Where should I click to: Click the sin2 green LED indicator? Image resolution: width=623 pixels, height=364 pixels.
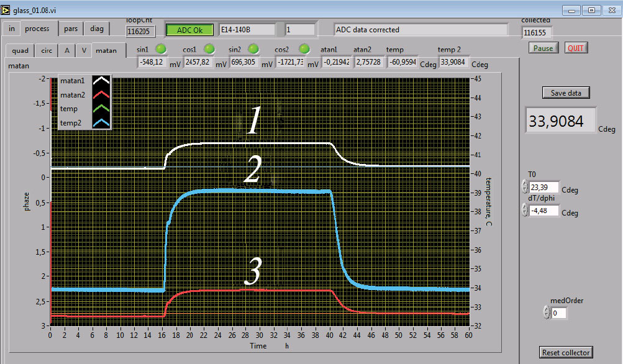253,48
